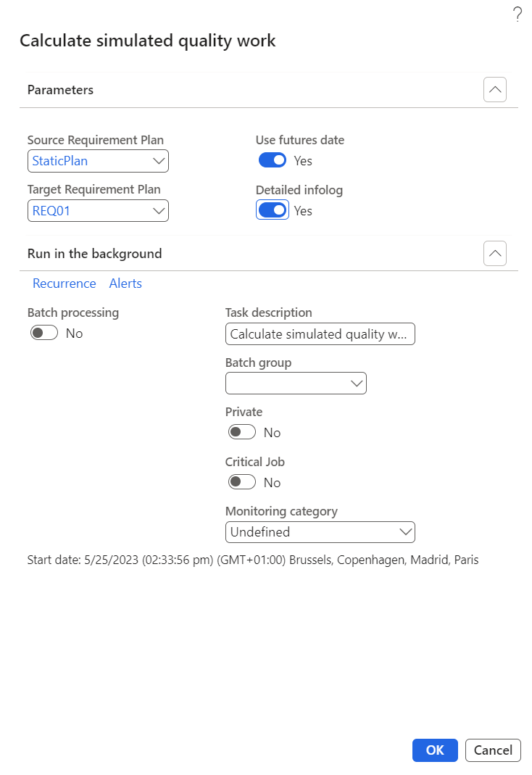Click the Run in the background header
The height and width of the screenshot is (775, 532).
click(95, 254)
